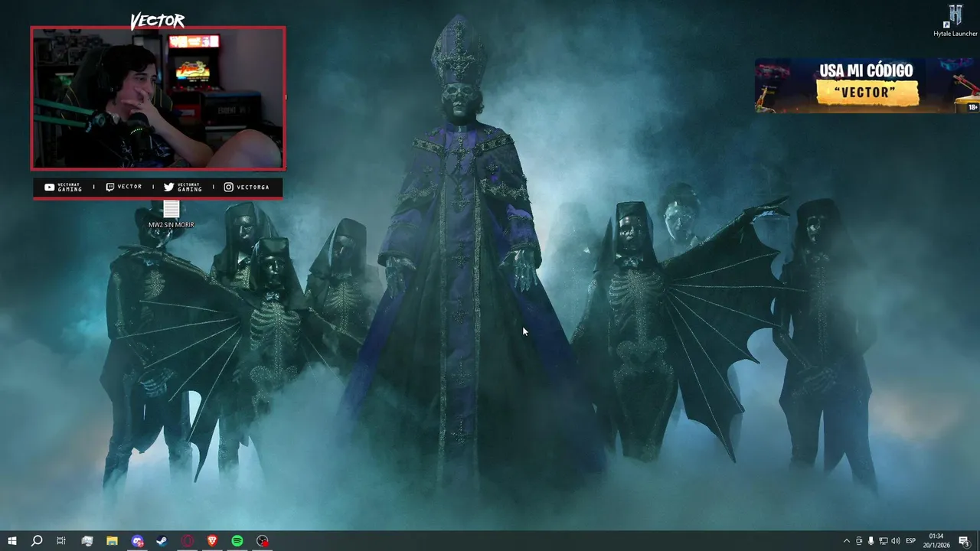Click the microphone tray icon
Screen dimensions: 980x551
point(871,541)
